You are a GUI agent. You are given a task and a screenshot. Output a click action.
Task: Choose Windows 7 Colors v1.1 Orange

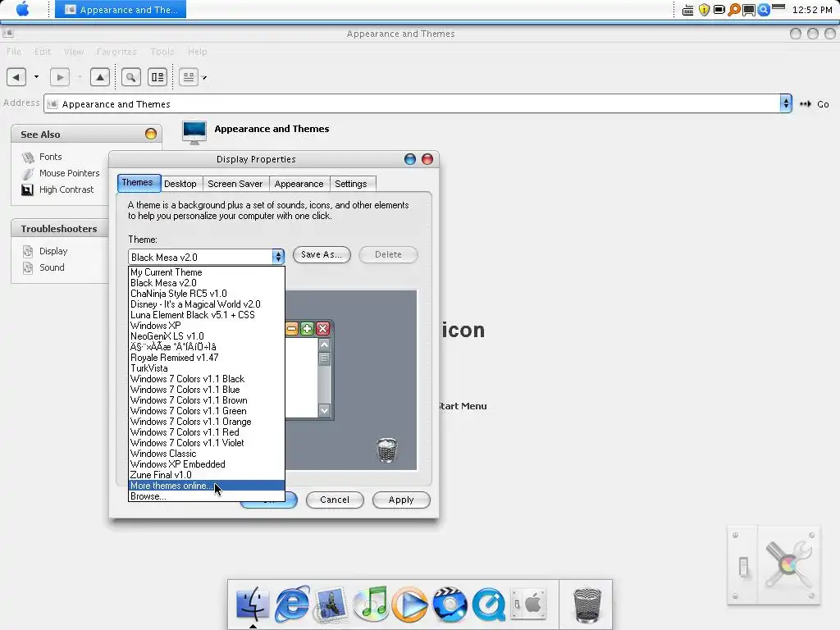(x=206, y=422)
